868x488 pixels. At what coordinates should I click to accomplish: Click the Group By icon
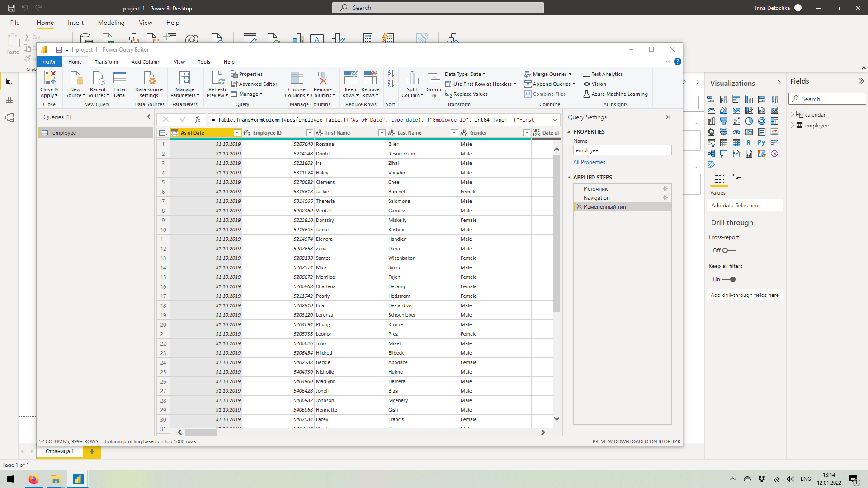point(434,79)
